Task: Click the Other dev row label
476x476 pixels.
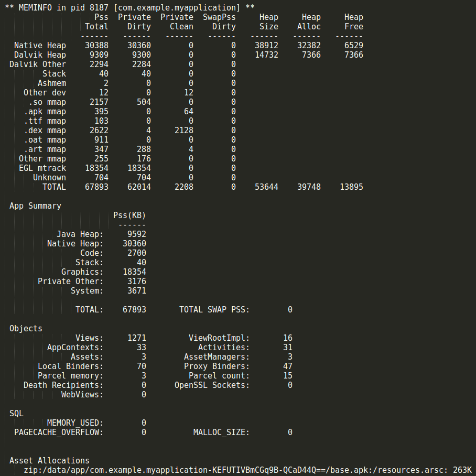Action: coord(45,93)
